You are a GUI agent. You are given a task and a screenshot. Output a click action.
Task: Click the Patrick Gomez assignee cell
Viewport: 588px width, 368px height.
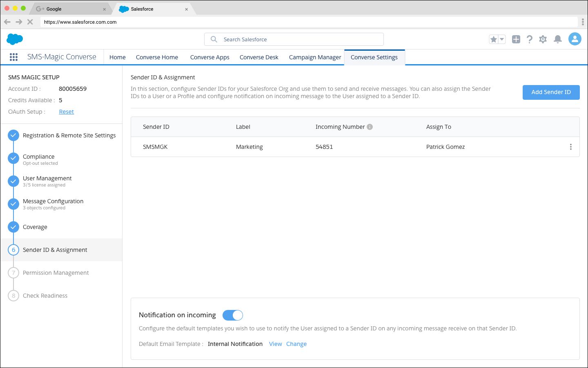(445, 147)
